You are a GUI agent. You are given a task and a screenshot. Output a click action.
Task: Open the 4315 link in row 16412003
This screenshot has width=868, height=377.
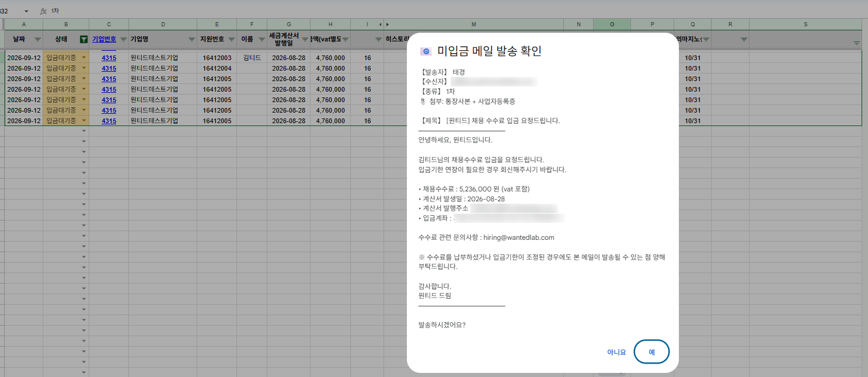[109, 58]
